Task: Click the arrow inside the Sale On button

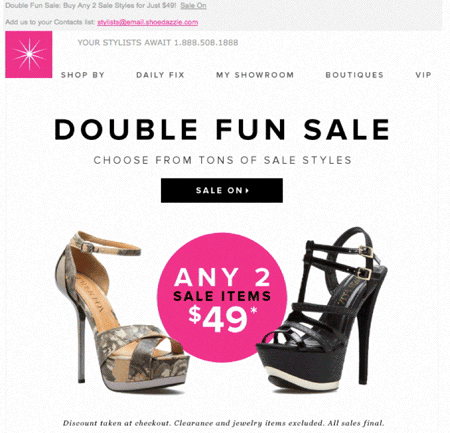Action: click(x=247, y=190)
